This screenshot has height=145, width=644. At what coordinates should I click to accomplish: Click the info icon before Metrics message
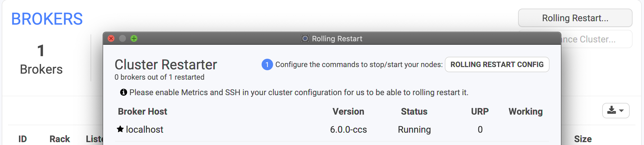tap(124, 92)
